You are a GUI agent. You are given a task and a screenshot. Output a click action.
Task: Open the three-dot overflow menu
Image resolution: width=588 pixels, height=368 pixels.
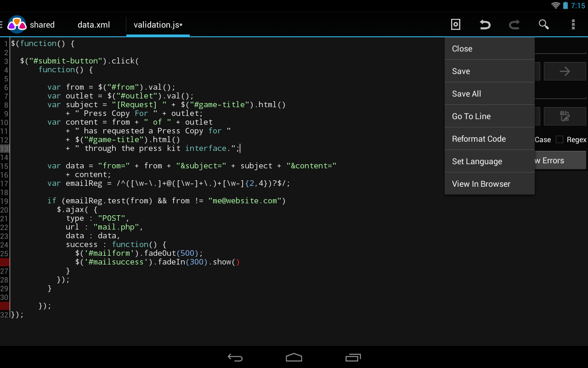[573, 24]
